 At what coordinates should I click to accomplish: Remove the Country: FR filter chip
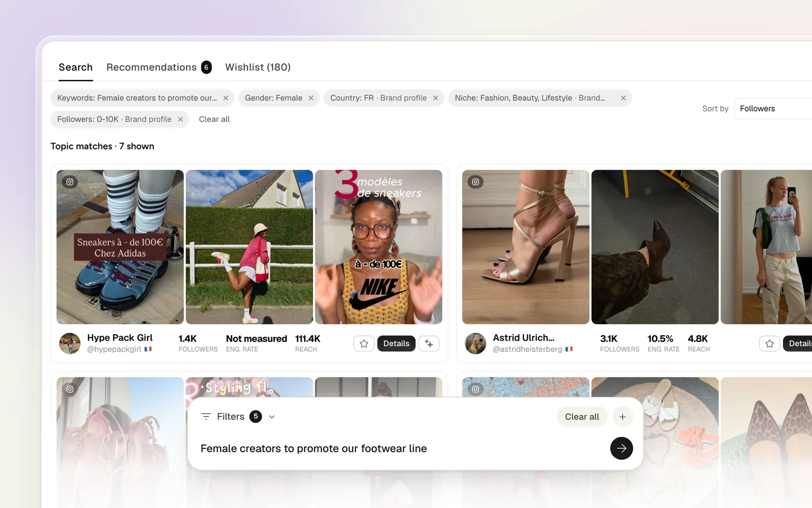[x=435, y=98]
